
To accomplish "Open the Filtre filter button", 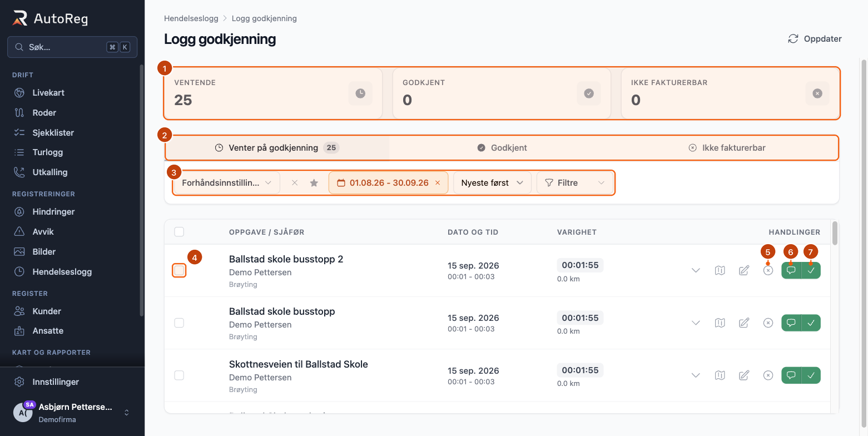I will (575, 182).
